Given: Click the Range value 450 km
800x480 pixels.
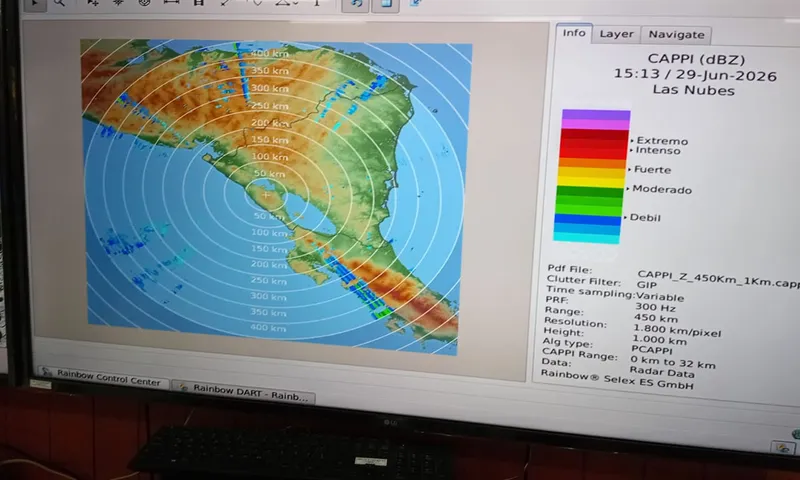Looking at the screenshot, I should click(x=656, y=319).
